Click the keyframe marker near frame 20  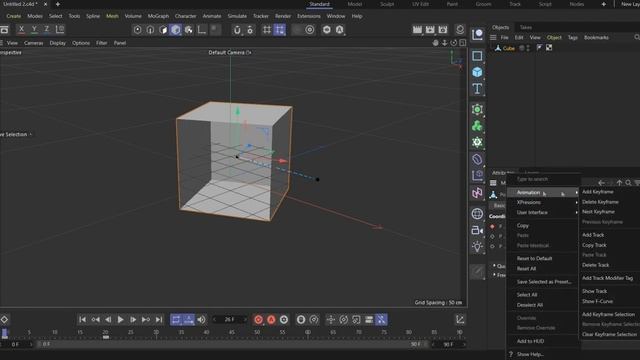(106, 337)
